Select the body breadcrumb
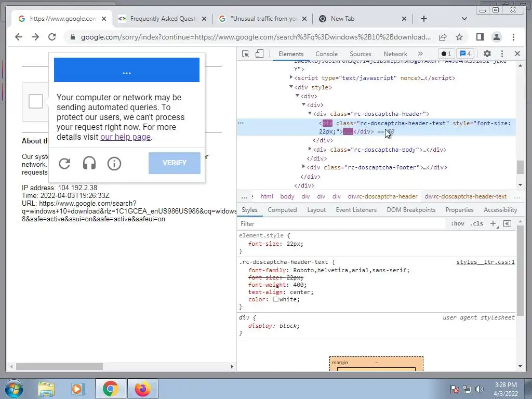The image size is (532, 399). [287, 196]
